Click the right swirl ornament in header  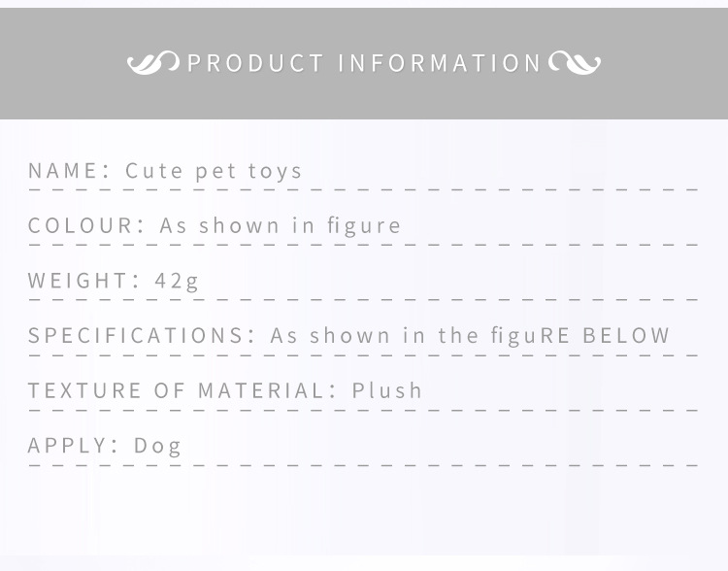coord(575,63)
